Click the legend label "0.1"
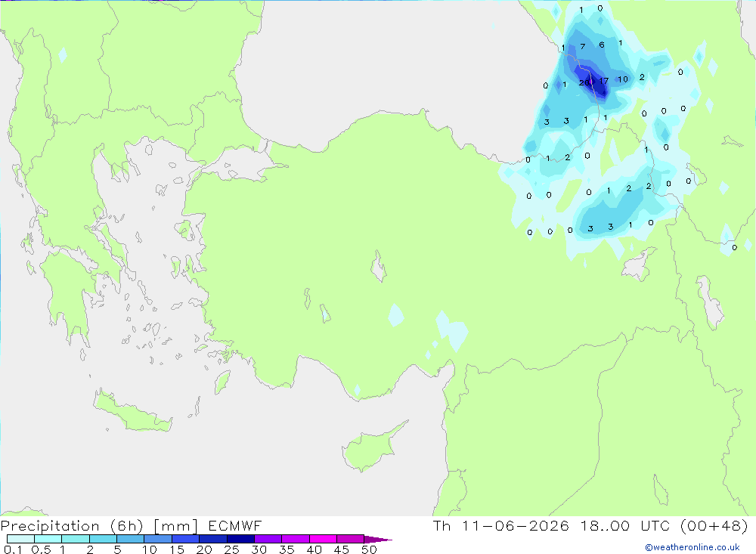 point(13,549)
